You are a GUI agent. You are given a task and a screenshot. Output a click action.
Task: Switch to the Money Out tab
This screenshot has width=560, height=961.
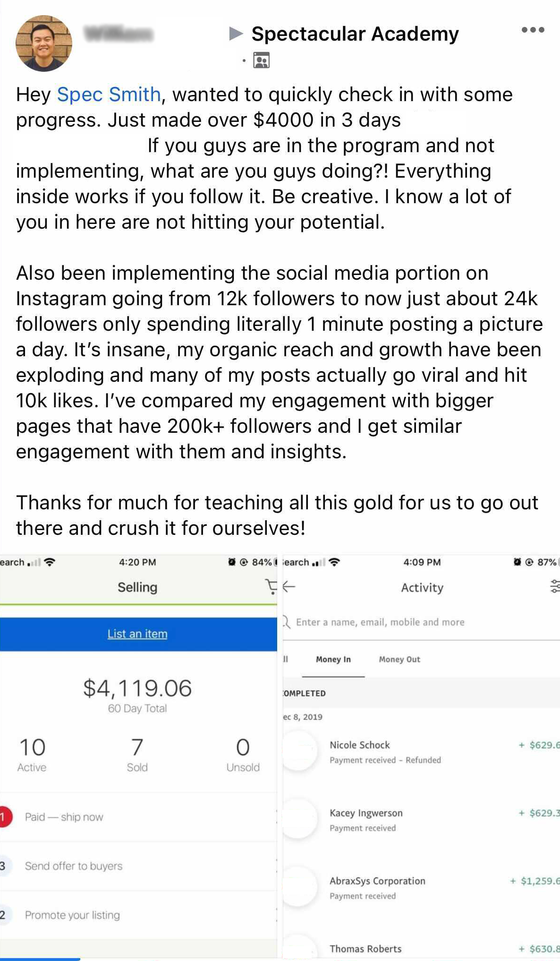[x=399, y=660]
